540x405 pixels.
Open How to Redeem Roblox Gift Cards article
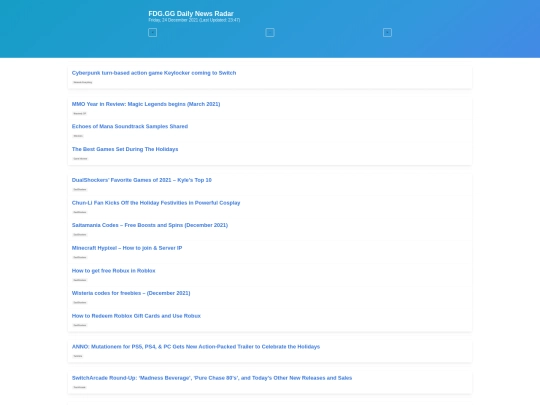click(136, 316)
